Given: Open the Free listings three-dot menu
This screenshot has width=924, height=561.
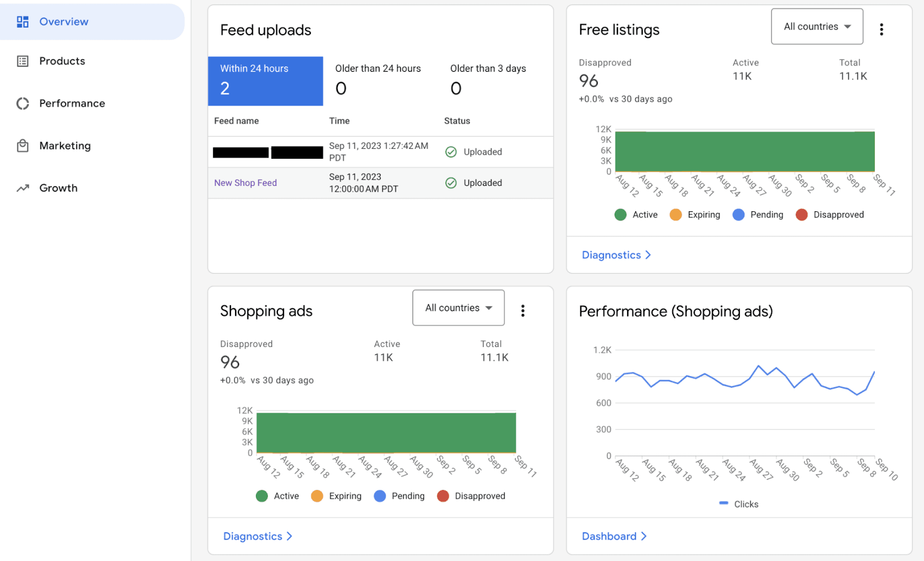Looking at the screenshot, I should click(881, 29).
